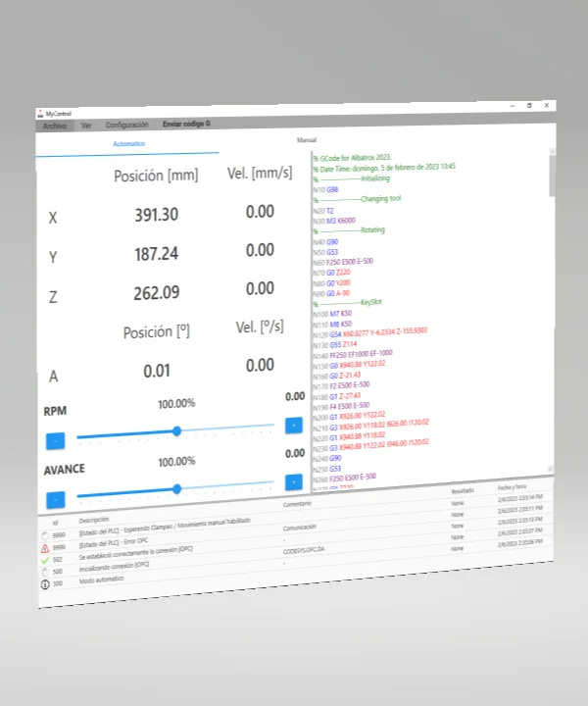Viewport: 588px width, 706px height.
Task: Click G-code line 'N70 G0 Z220'
Action: pyautogui.click(x=331, y=273)
